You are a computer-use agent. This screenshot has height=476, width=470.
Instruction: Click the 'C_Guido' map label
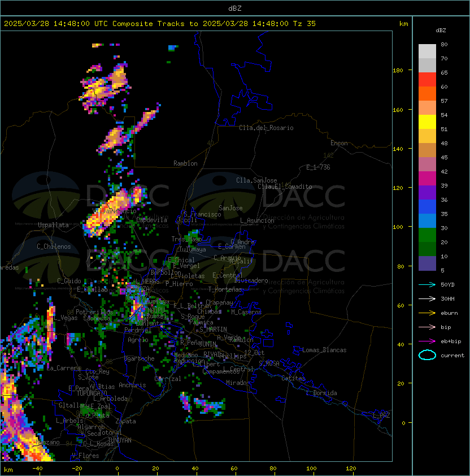[69, 281]
